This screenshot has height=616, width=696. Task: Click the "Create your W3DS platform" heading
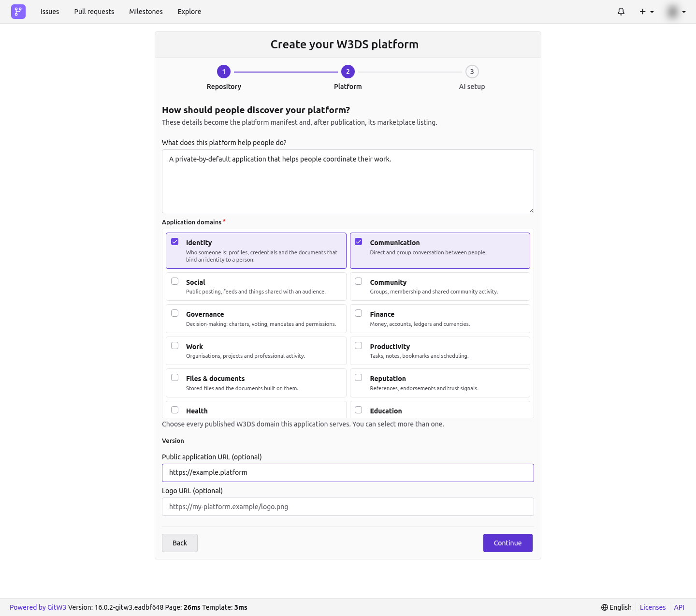[x=345, y=44]
